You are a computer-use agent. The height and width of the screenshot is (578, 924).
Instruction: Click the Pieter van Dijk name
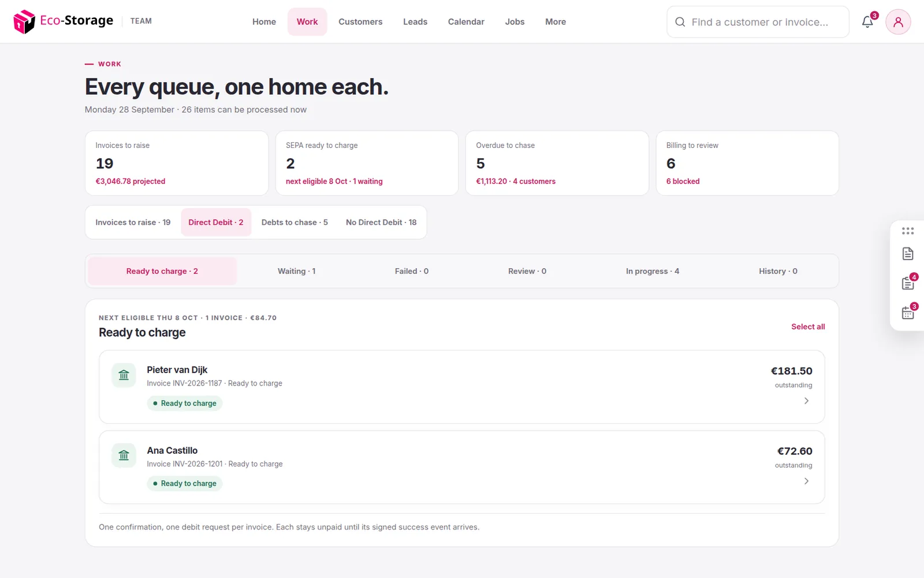tap(177, 370)
